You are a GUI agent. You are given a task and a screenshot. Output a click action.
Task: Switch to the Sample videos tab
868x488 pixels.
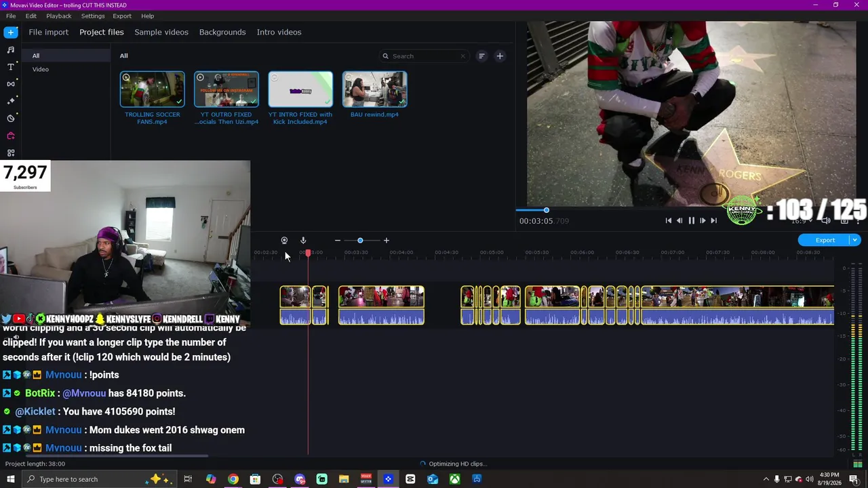[x=161, y=32]
